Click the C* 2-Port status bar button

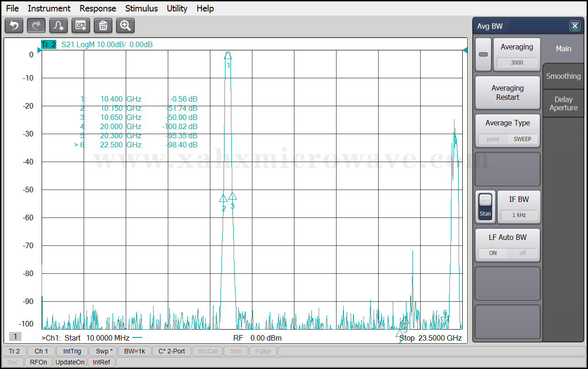click(x=171, y=351)
